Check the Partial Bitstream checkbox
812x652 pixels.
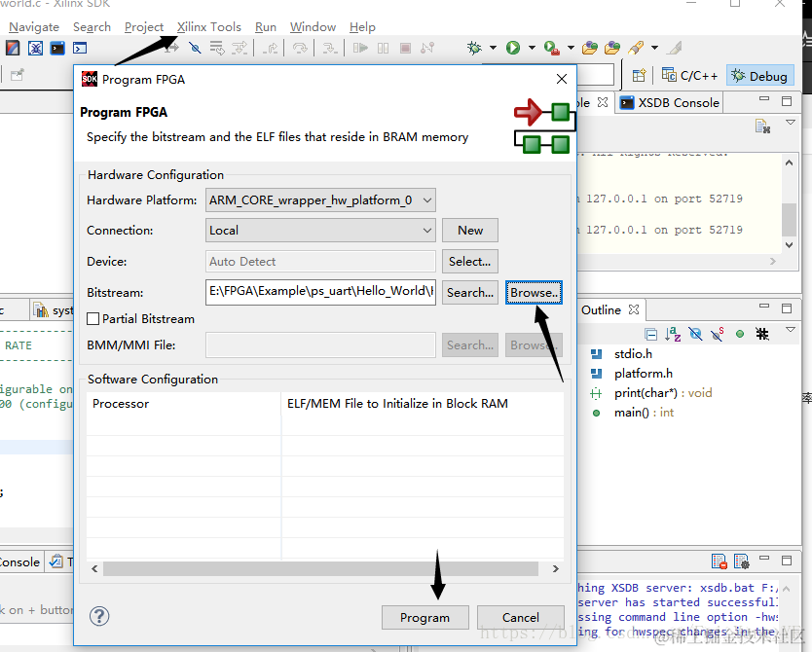coord(93,319)
